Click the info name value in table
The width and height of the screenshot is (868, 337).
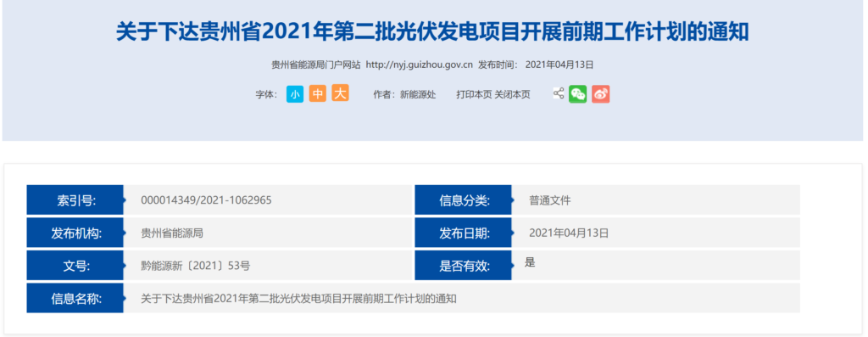tap(298, 299)
